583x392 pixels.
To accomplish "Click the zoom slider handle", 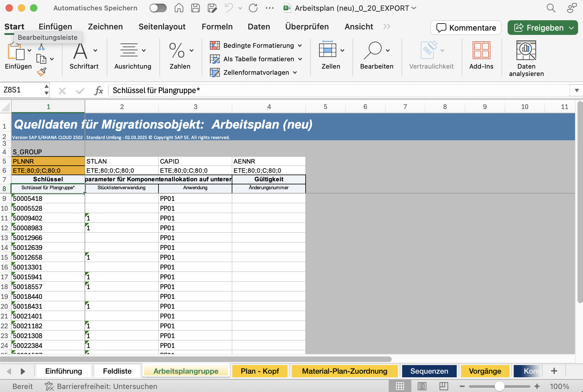I will click(x=499, y=386).
